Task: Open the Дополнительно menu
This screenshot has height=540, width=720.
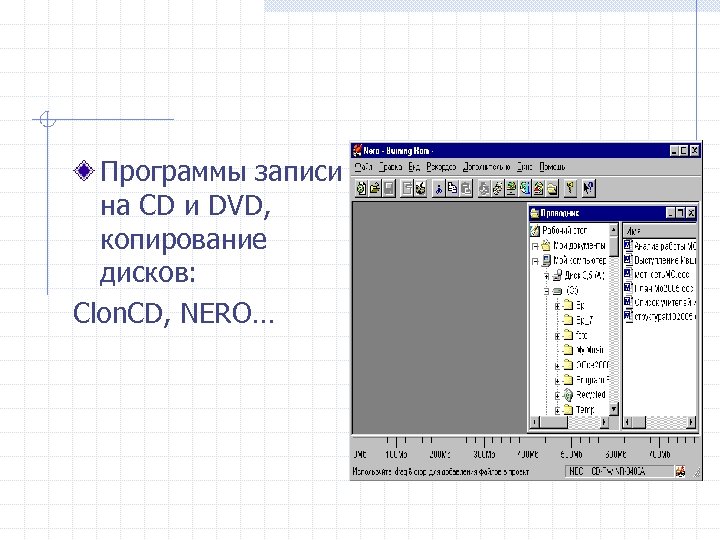Action: [x=486, y=167]
